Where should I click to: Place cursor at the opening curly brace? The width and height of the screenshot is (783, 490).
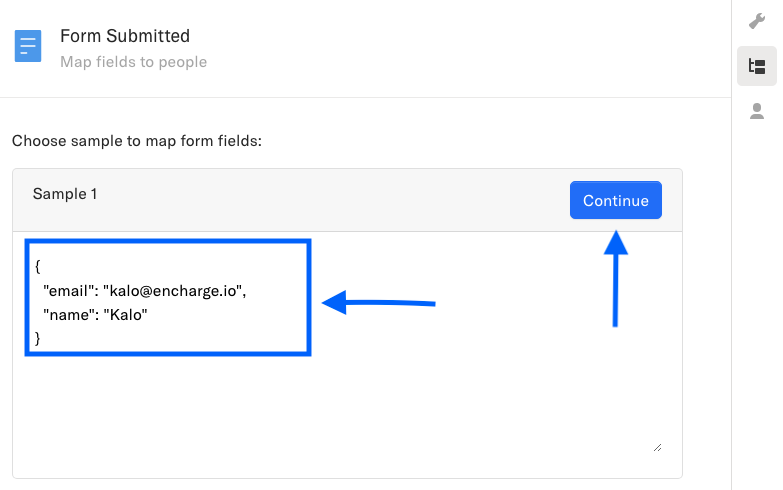pyautogui.click(x=37, y=267)
